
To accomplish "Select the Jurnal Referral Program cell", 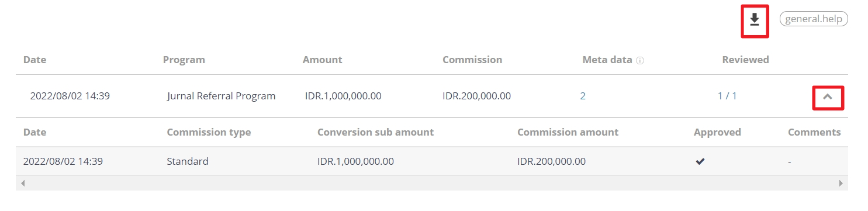I will pos(221,96).
